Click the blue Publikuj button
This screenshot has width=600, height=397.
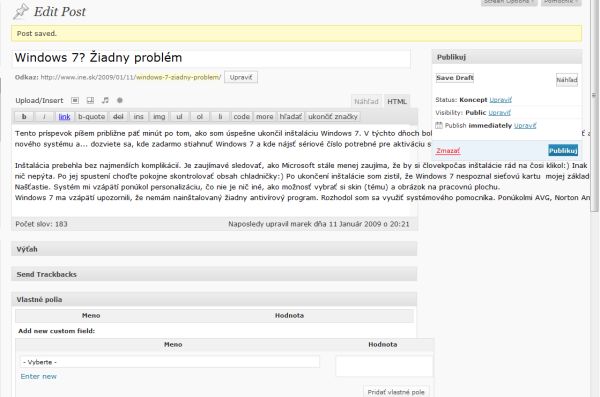[x=563, y=150]
